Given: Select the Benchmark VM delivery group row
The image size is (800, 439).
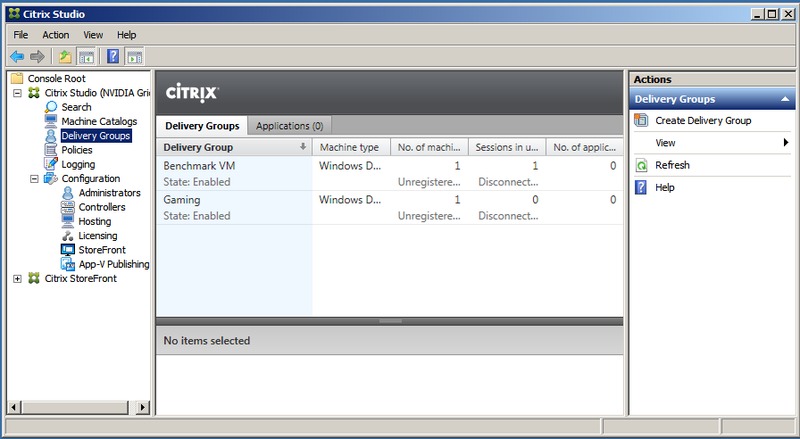Looking at the screenshot, I should [233, 165].
